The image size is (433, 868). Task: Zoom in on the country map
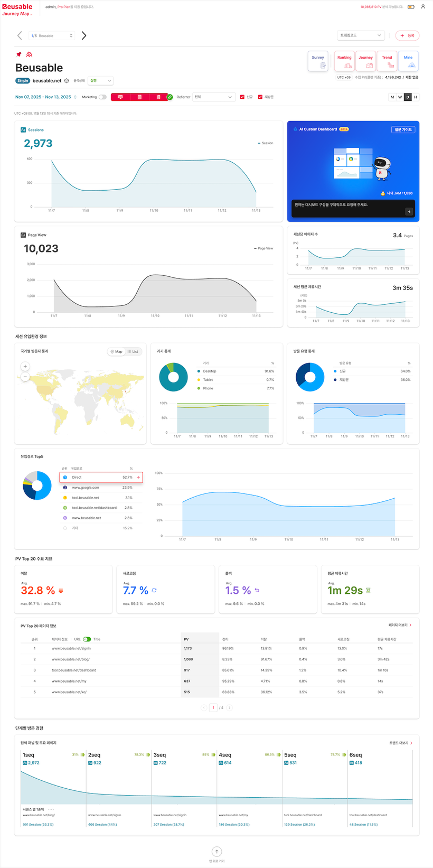click(25, 366)
